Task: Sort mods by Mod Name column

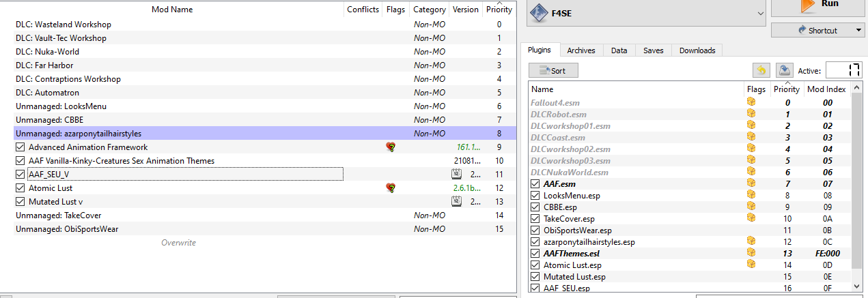Action: click(172, 10)
